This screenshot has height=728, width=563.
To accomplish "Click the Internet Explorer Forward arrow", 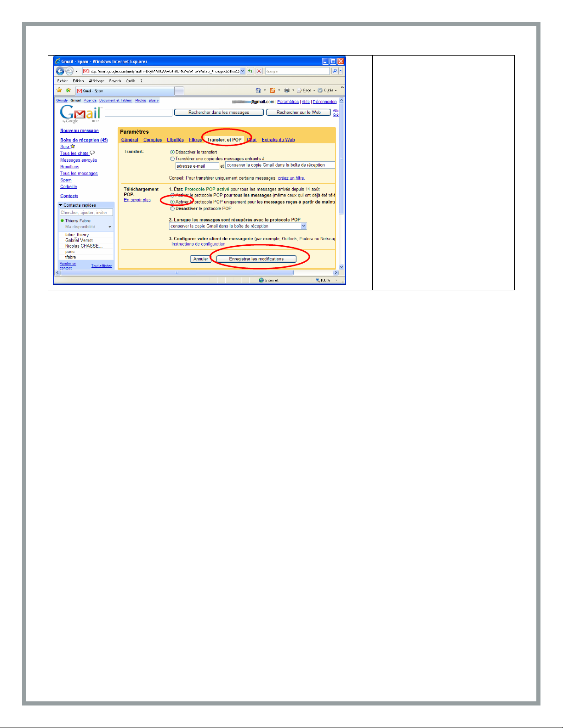I will click(69, 71).
